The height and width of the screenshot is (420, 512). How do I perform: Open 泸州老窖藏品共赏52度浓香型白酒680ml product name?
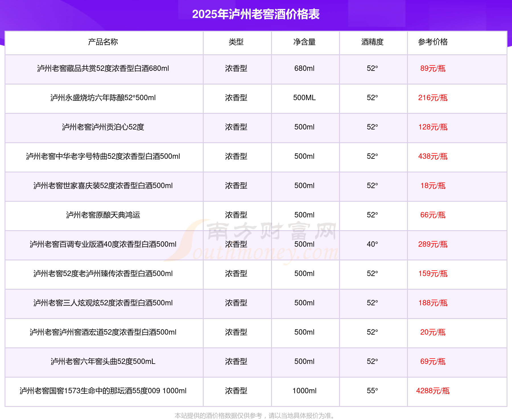103,69
